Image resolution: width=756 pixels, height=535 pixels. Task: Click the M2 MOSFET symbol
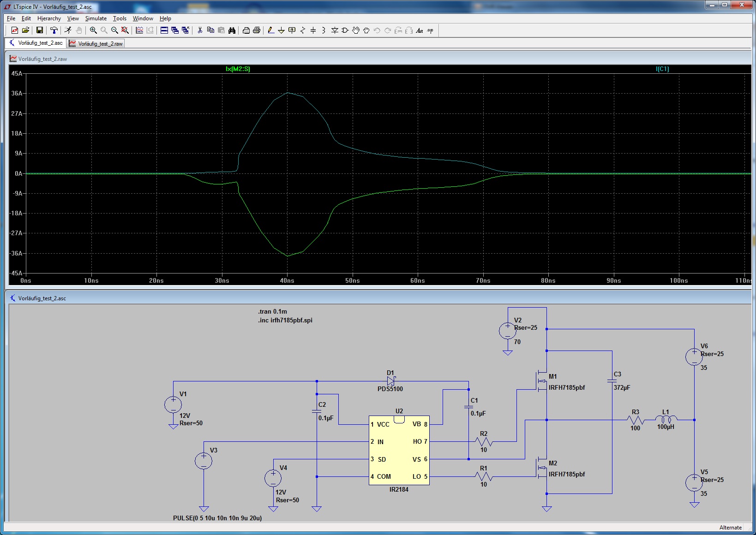coord(541,468)
